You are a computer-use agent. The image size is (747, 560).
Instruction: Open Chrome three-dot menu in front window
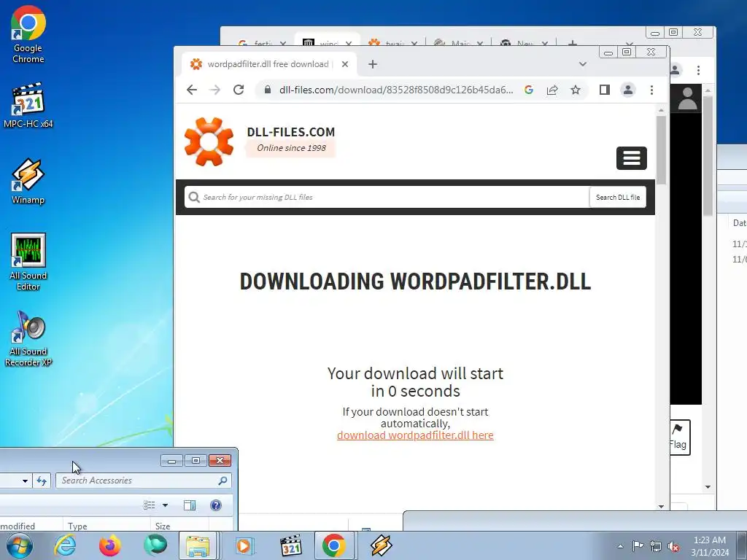tap(651, 90)
